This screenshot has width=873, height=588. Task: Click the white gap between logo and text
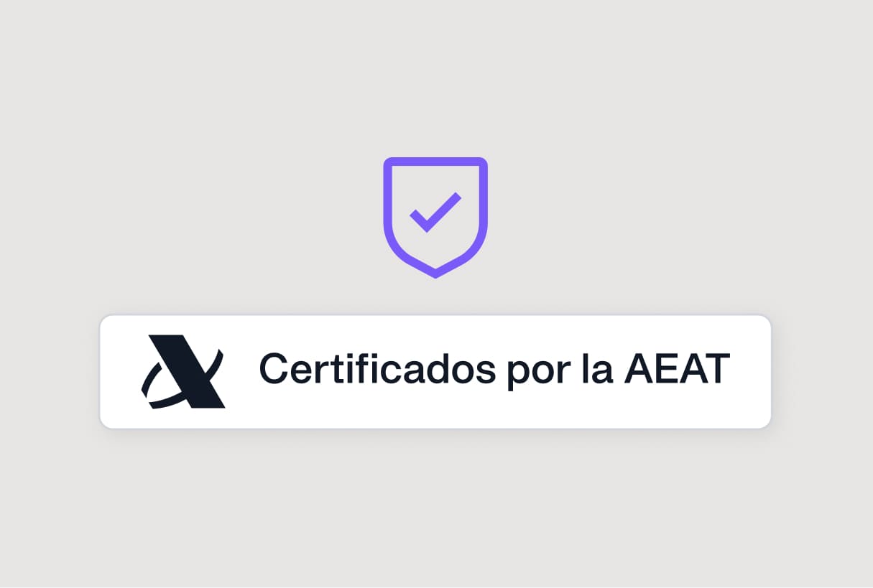[x=242, y=372]
